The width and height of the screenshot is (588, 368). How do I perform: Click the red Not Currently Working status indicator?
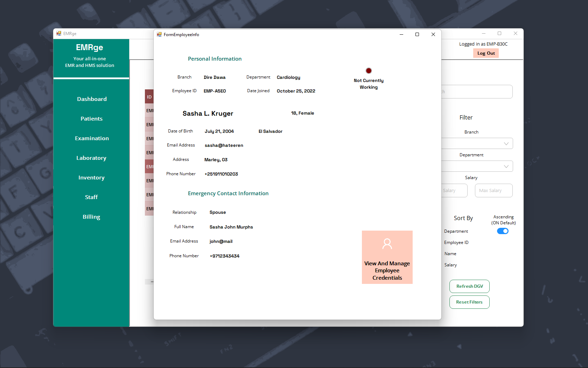pyautogui.click(x=369, y=70)
